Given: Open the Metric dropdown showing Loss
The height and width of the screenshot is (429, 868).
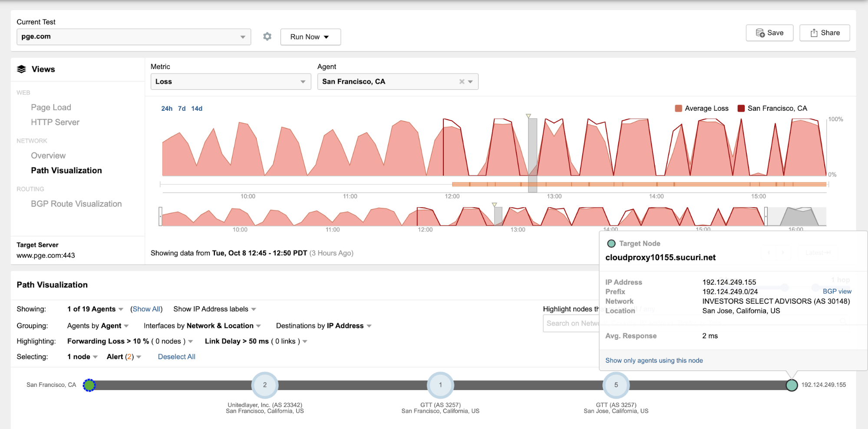Looking at the screenshot, I should coord(231,82).
